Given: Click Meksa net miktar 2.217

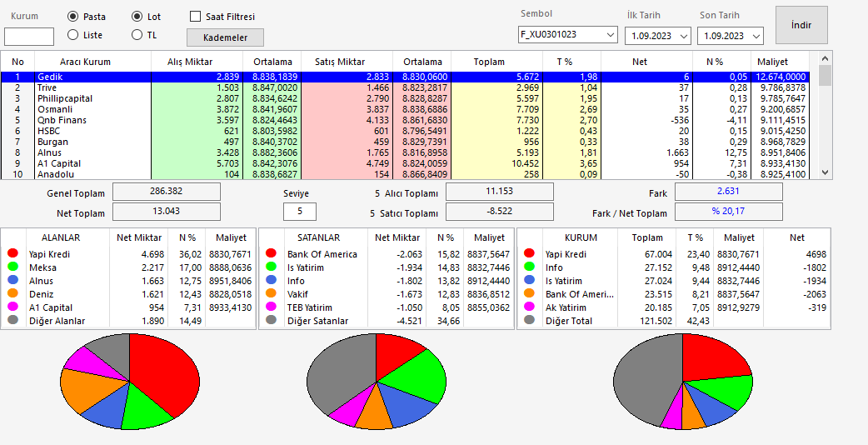Looking at the screenshot, I should coord(152,267).
